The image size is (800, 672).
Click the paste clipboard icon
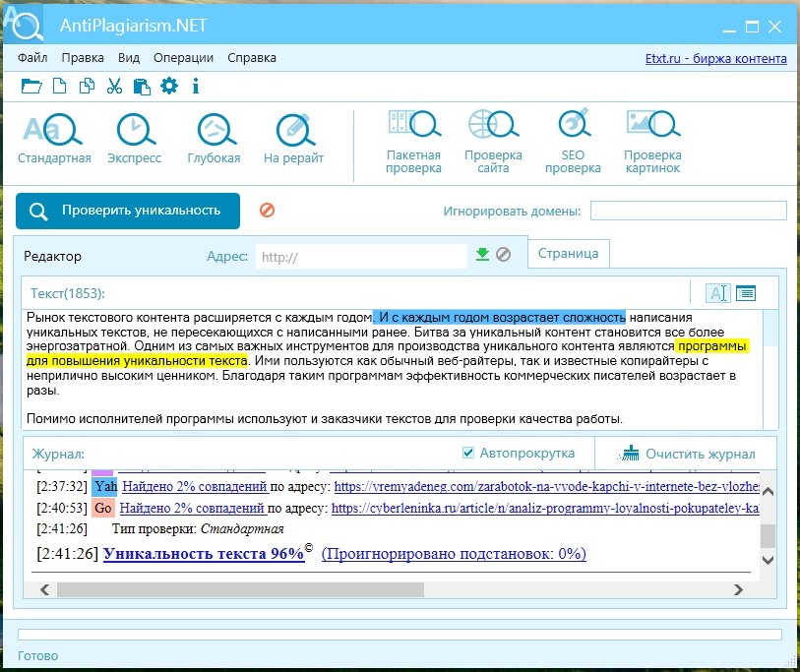pos(142,87)
